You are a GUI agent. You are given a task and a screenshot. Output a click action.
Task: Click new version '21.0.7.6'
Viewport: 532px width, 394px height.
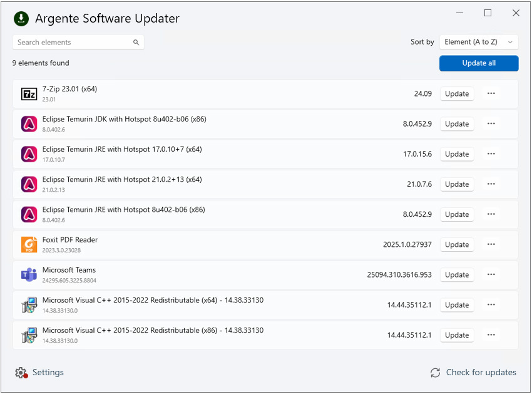tap(419, 184)
